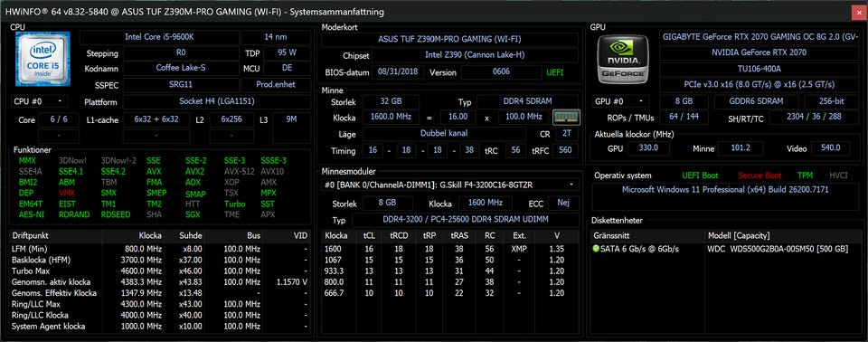Click the 32 GB memory size field

(391, 102)
